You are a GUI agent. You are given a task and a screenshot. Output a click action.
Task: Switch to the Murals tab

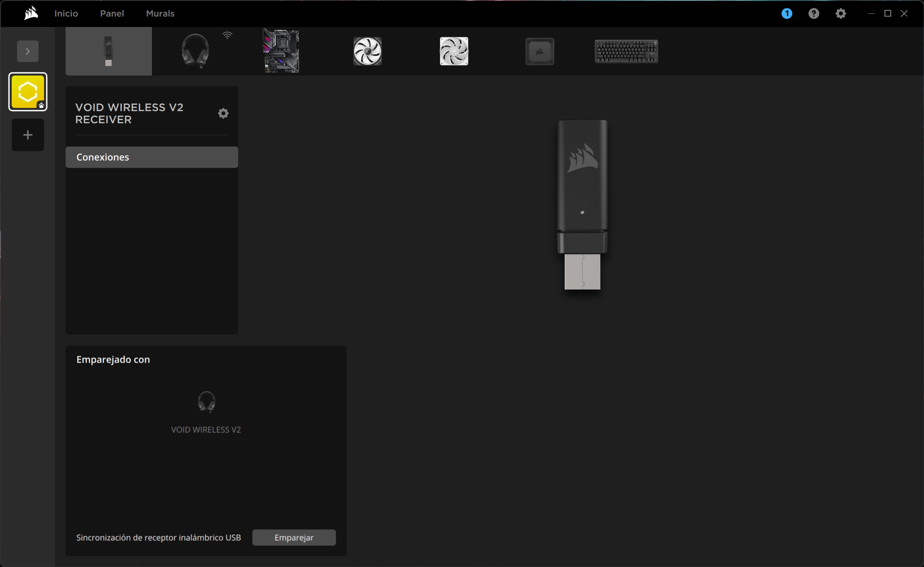point(160,13)
